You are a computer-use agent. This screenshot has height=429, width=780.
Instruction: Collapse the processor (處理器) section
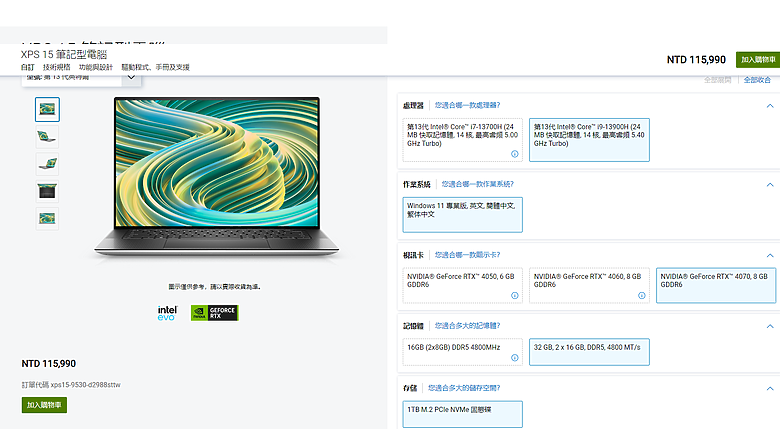770,106
